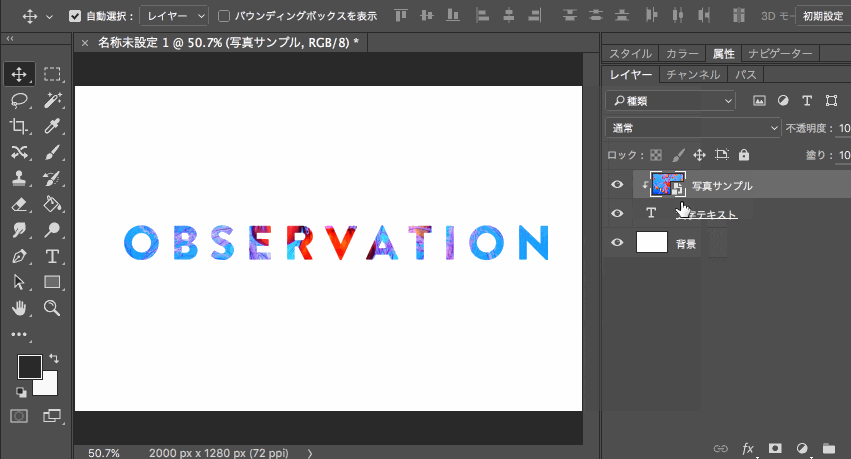Image resolution: width=851 pixels, height=459 pixels.
Task: Select the Magic Wand tool
Action: point(52,100)
